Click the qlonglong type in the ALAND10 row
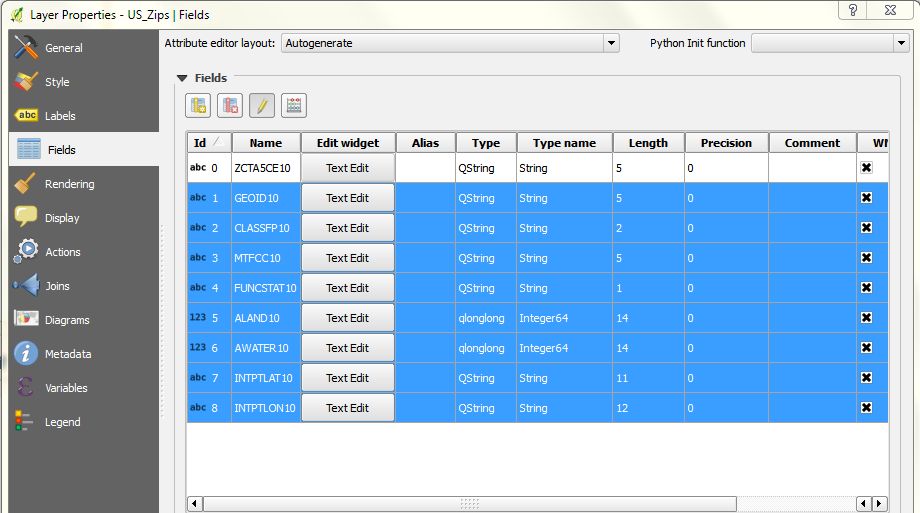The width and height of the screenshot is (920, 513). click(x=481, y=318)
